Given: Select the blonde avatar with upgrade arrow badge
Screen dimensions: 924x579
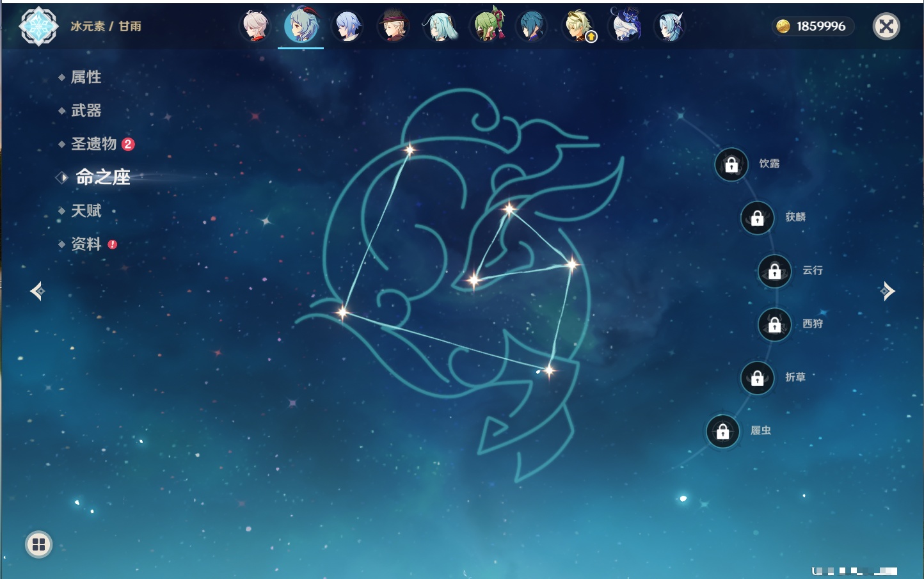Looking at the screenshot, I should click(x=578, y=26).
